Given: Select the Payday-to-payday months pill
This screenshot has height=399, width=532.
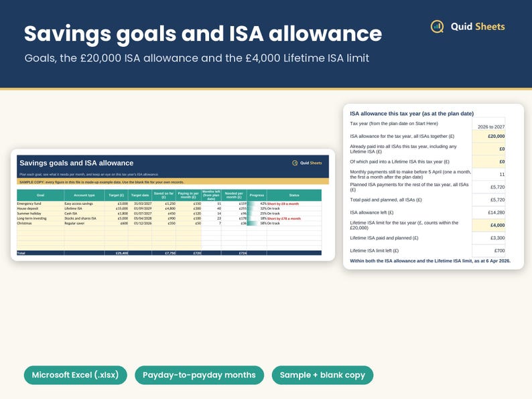Looking at the screenshot, I should coord(199,375).
